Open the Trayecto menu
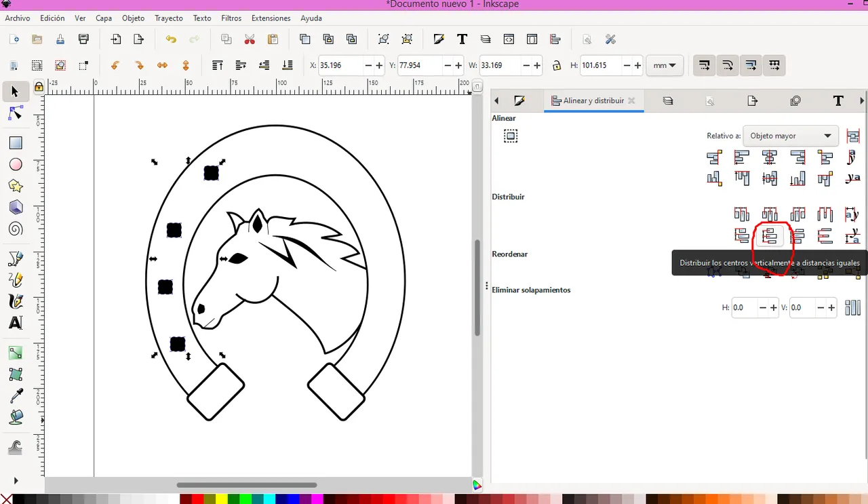Image resolution: width=868 pixels, height=504 pixels. click(x=169, y=18)
